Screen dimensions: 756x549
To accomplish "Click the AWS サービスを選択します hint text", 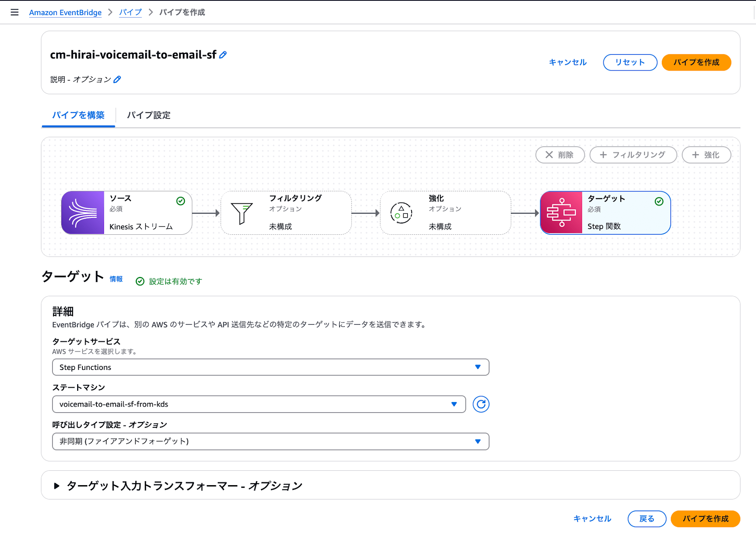I will 94,351.
